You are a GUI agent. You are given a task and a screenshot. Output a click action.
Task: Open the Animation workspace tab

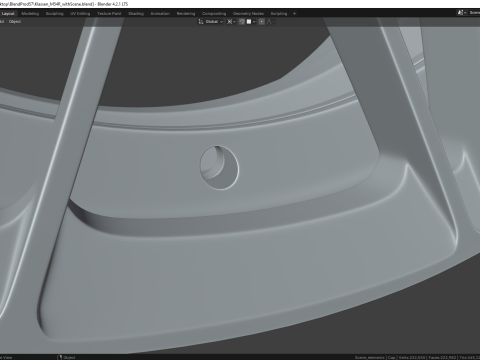tap(160, 14)
